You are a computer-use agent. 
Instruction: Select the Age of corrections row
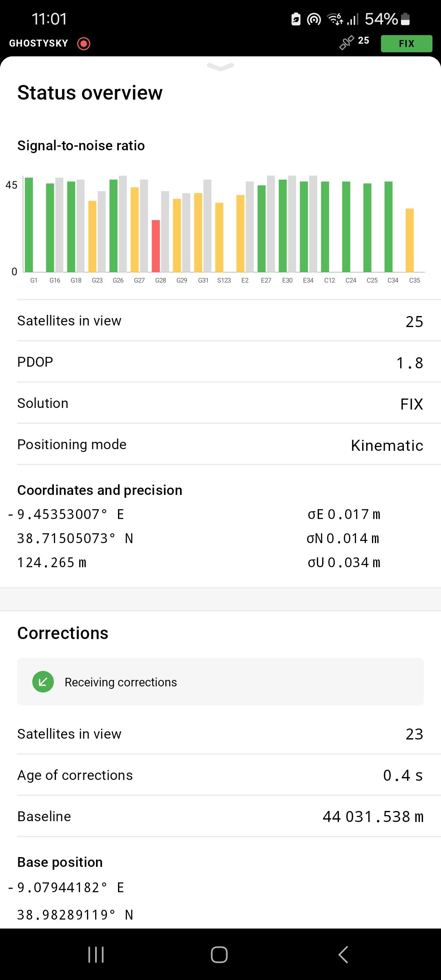click(x=220, y=775)
